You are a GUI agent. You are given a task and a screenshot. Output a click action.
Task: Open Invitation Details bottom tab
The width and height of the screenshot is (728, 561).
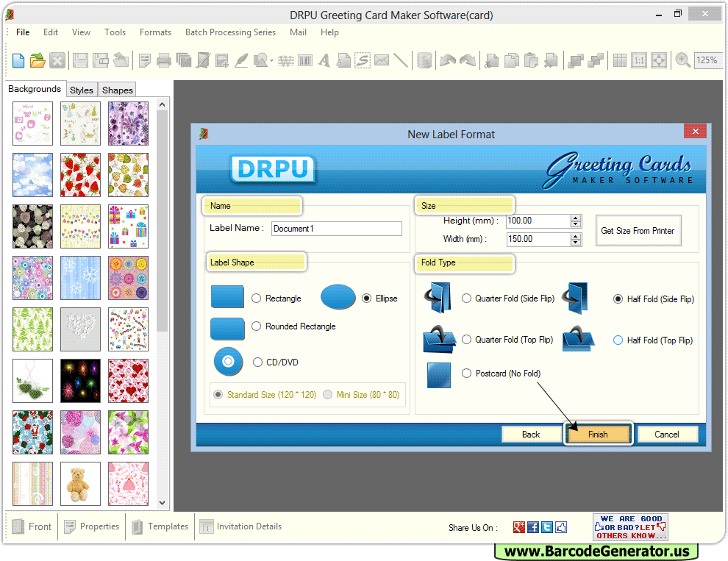click(x=241, y=526)
